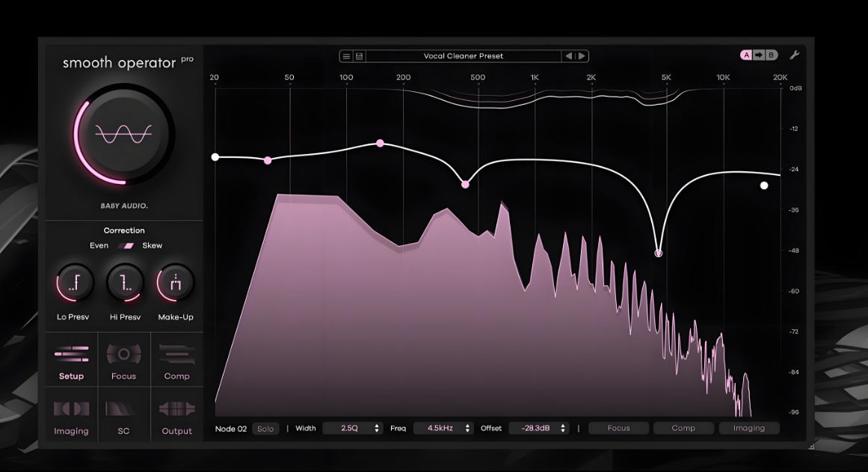The width and height of the screenshot is (868, 472).
Task: Click the 'smooth operator' plugin title
Action: pos(119,63)
